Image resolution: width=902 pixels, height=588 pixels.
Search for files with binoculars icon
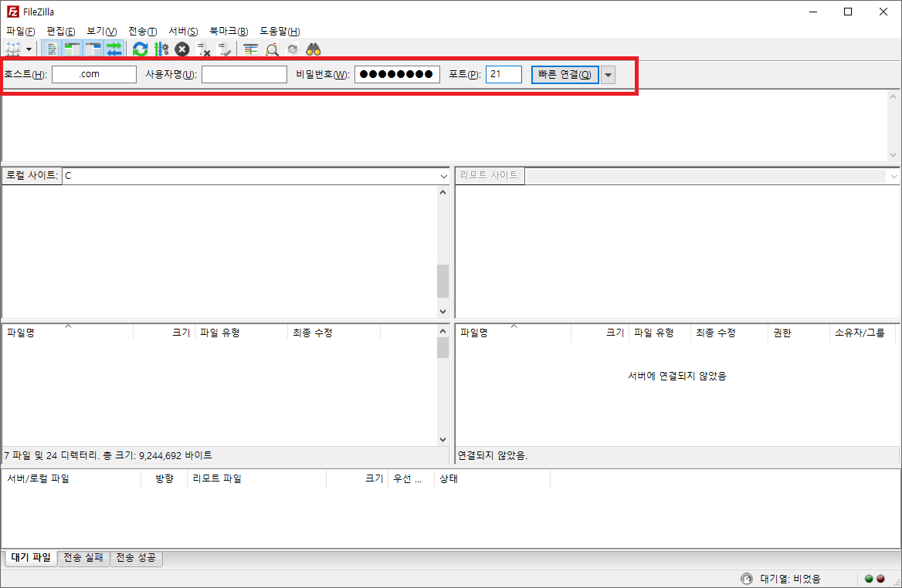pos(313,49)
